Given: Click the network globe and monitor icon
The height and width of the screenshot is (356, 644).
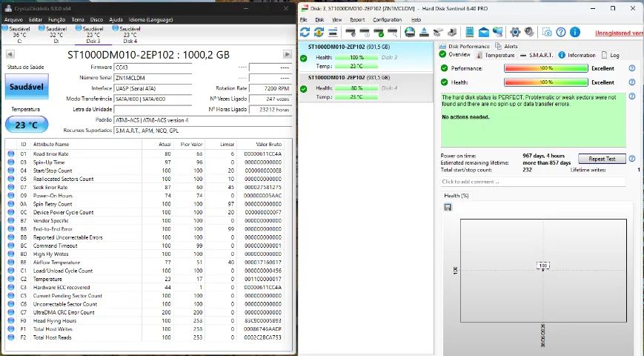Looking at the screenshot, I should (x=498, y=32).
